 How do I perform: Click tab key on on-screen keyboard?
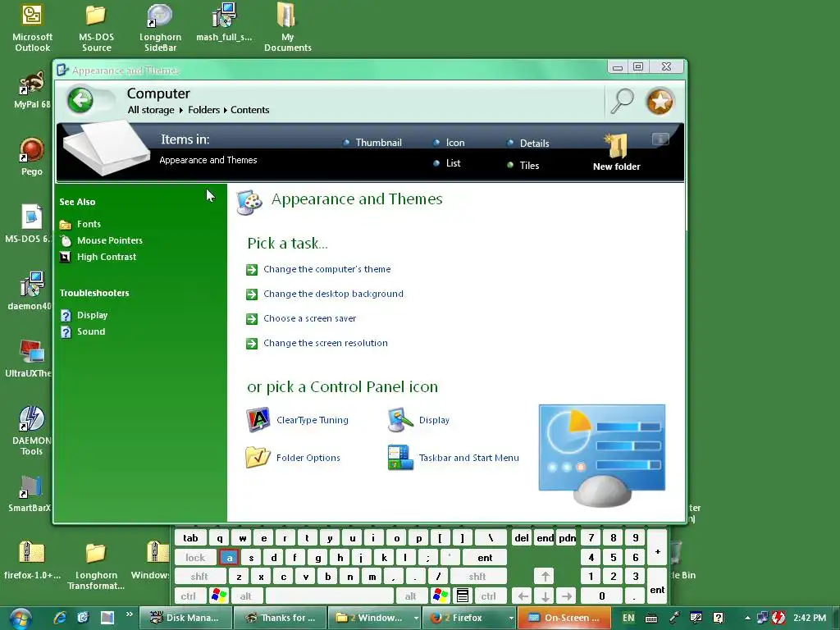190,538
